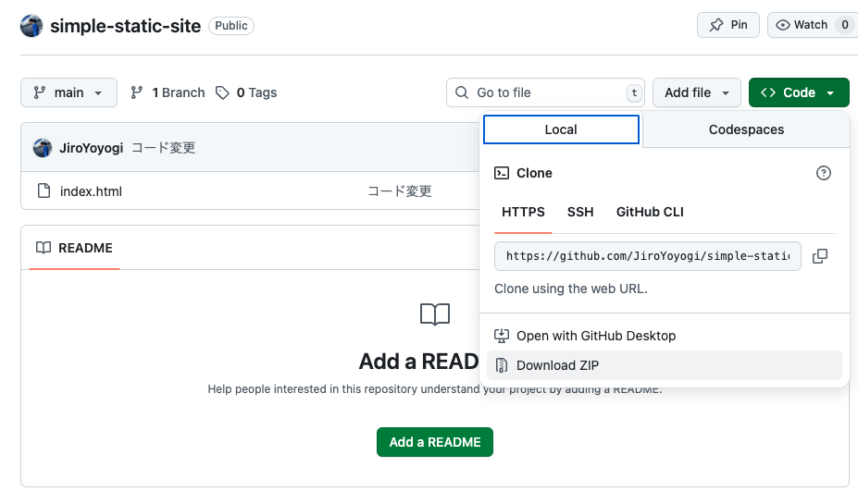Viewport: 858px width, 504px height.
Task: Click the magnifier icon in Go to file
Action: pyautogui.click(x=462, y=92)
